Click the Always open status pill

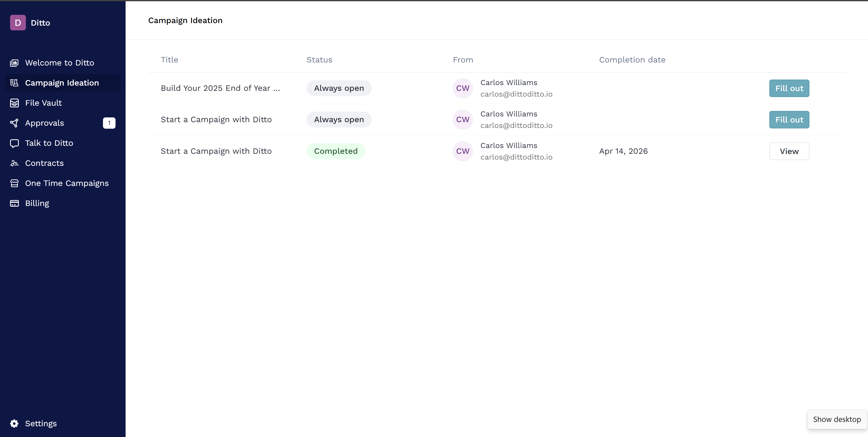pyautogui.click(x=339, y=88)
